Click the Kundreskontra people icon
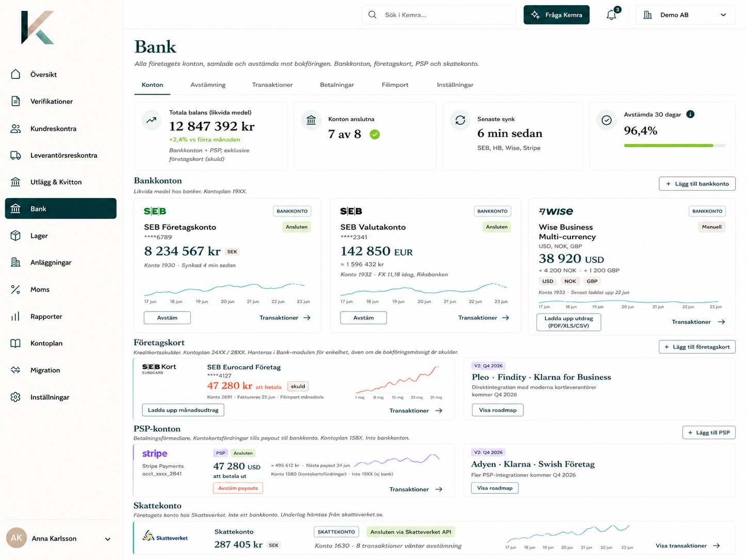Image resolution: width=747 pixels, height=560 pixels. click(x=15, y=128)
